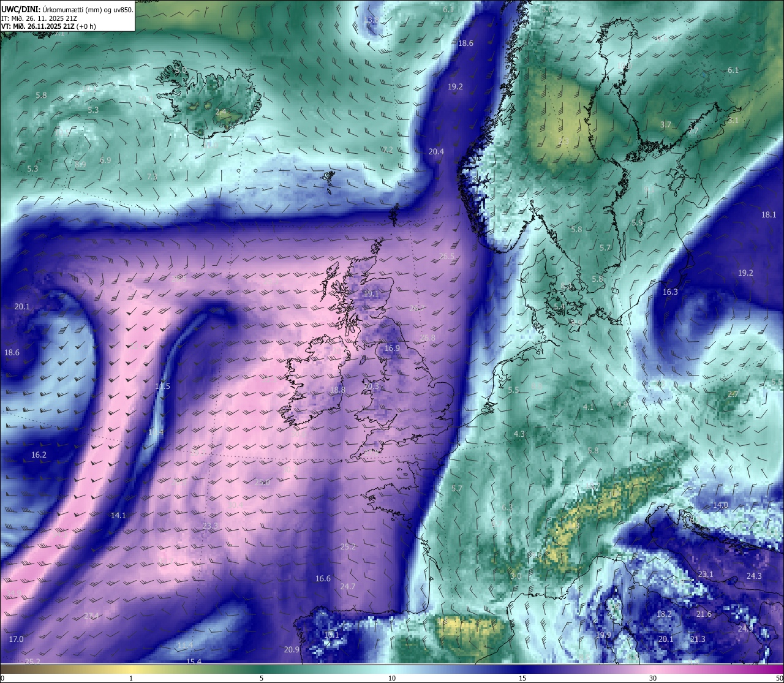Click the 25.0 value southwest of Ireland
Screen dimensions: 784x683
(x=262, y=482)
